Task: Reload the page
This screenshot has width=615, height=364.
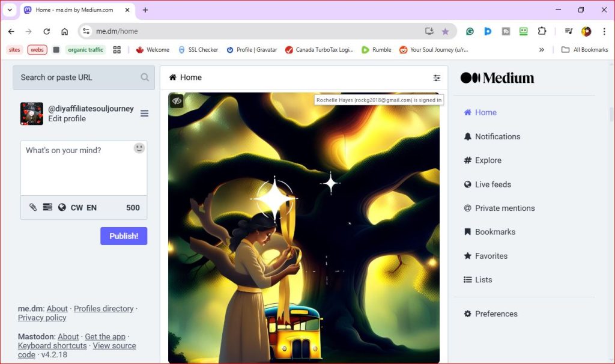Action: click(47, 31)
